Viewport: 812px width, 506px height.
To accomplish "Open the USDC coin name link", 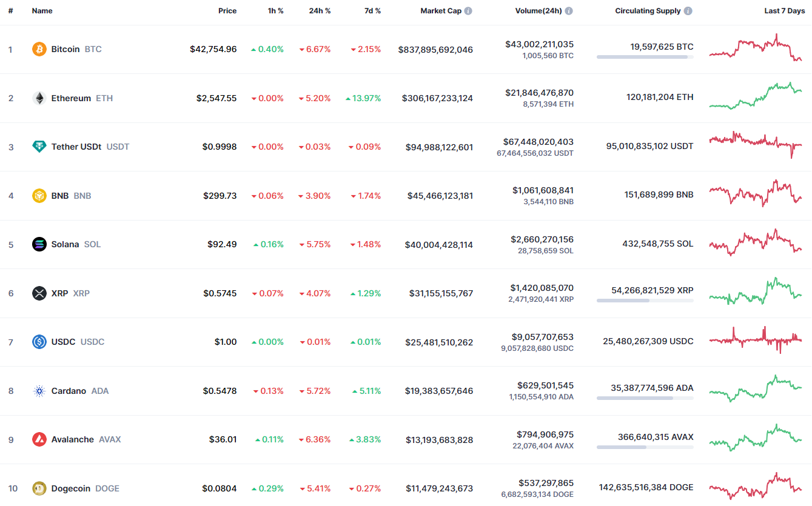I will [63, 342].
